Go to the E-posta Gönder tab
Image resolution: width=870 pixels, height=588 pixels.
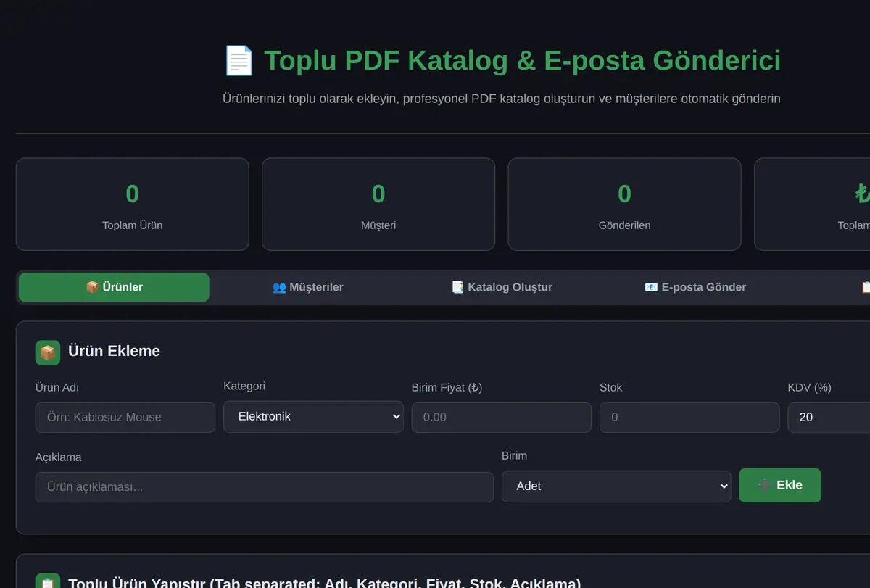coord(695,287)
